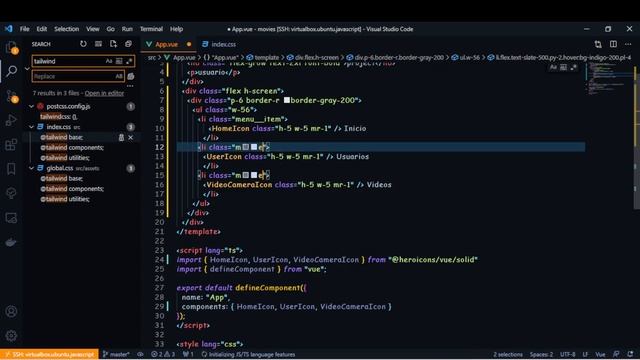The image size is (640, 360).
Task: Refresh the search results
Action: click(x=83, y=44)
